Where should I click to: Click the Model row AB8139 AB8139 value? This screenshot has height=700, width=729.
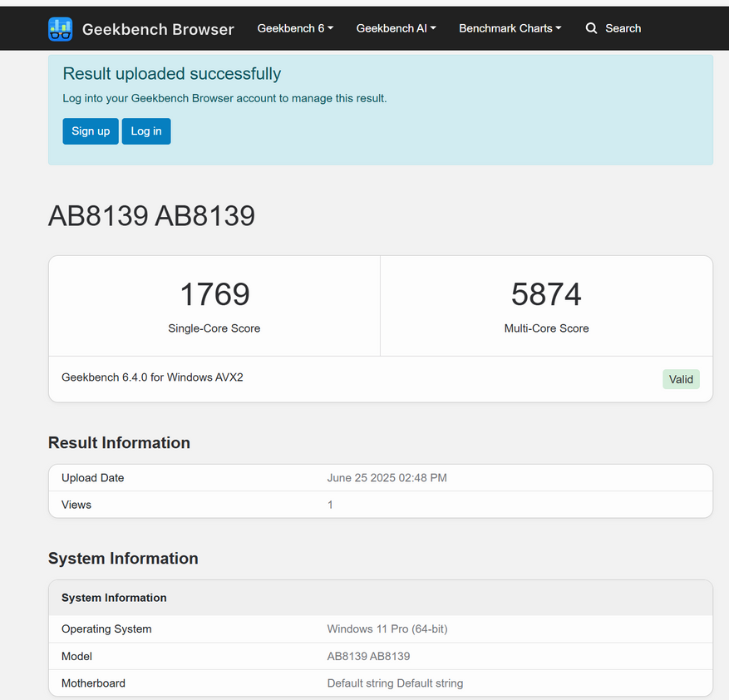pos(368,656)
